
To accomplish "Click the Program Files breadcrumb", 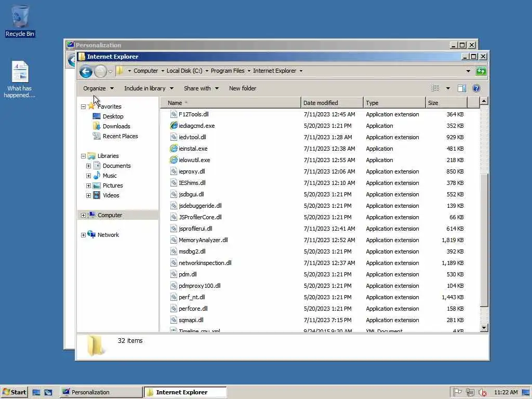I will coord(228,71).
